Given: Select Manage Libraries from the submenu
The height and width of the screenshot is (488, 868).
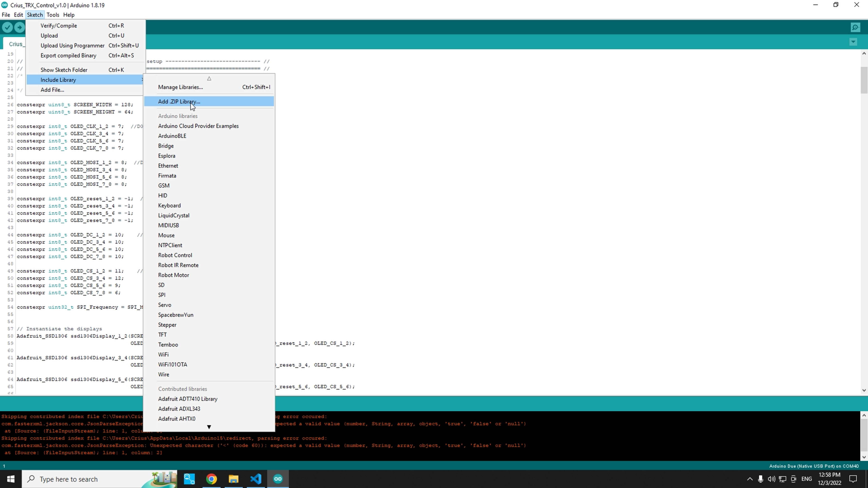Looking at the screenshot, I should (x=181, y=87).
